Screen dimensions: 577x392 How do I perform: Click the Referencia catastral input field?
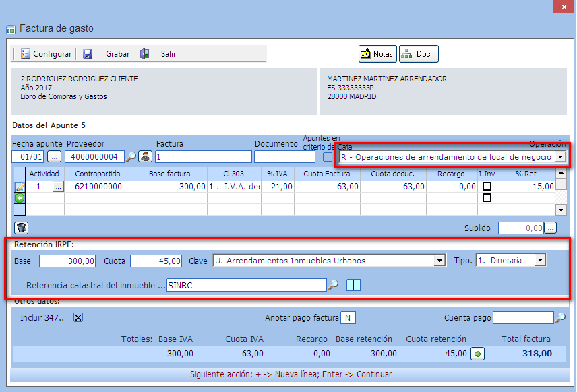click(x=247, y=285)
